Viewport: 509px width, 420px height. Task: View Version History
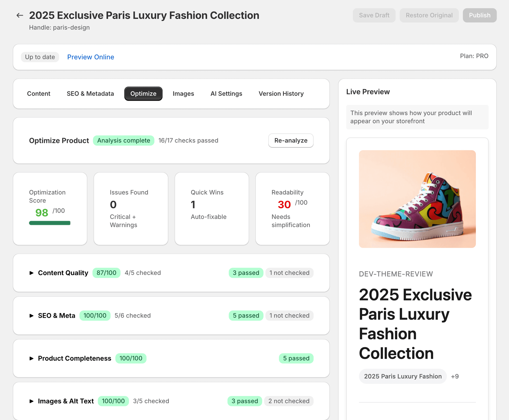281,93
